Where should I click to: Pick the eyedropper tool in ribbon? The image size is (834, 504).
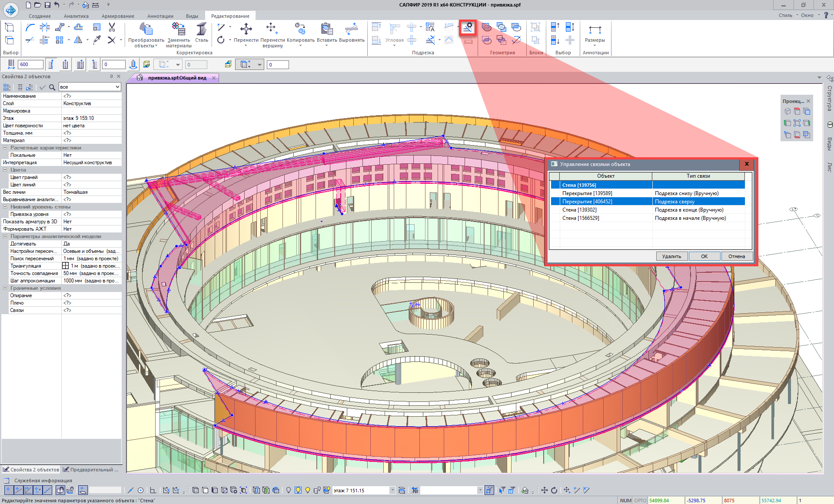pyautogui.click(x=97, y=40)
